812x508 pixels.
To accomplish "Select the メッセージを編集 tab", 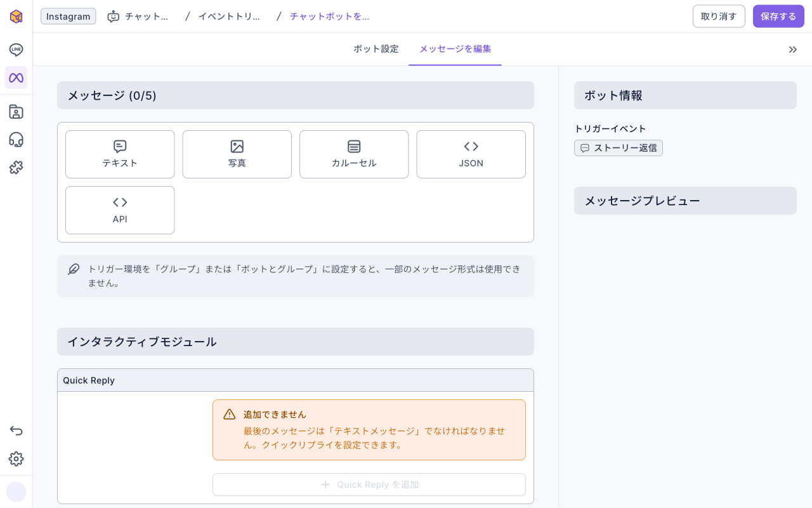I will (455, 49).
